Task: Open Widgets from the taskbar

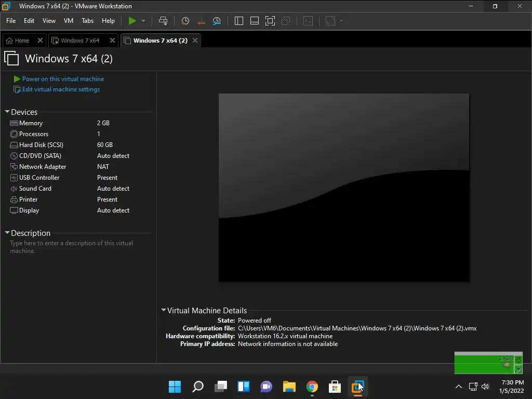Action: (x=244, y=387)
